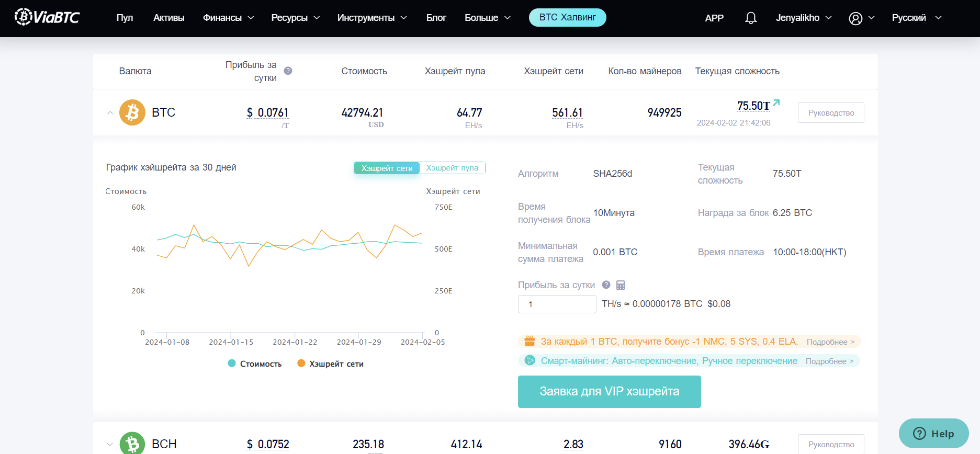
Task: Expand the BCH row details
Action: [110, 444]
